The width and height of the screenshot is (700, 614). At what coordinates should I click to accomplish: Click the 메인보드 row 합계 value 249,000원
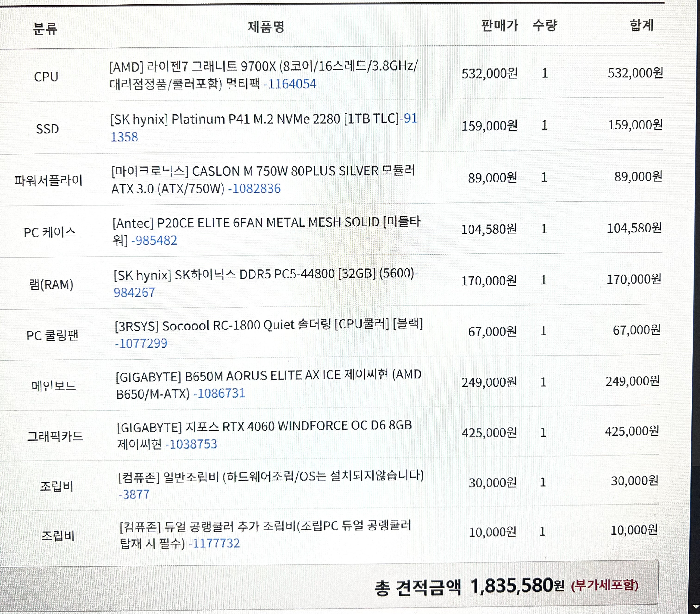(633, 381)
